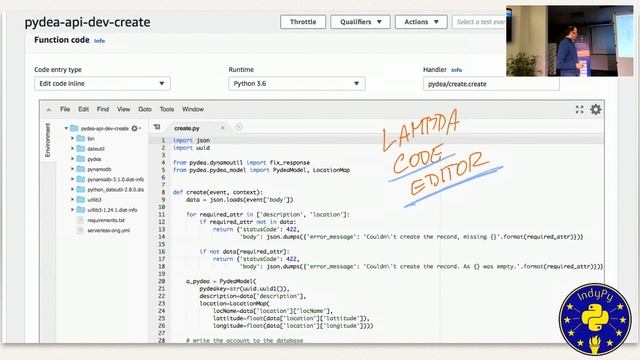Open the File menu in code editor

tap(65, 109)
